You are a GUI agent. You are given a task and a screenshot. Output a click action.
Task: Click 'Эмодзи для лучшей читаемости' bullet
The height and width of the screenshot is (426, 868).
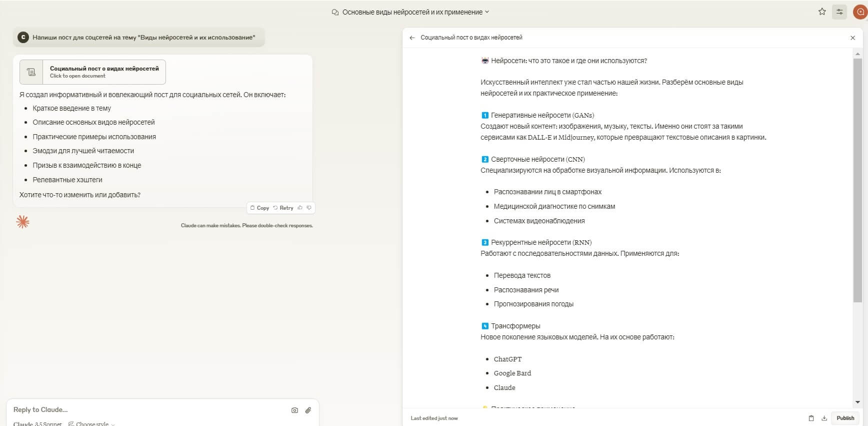(x=83, y=151)
